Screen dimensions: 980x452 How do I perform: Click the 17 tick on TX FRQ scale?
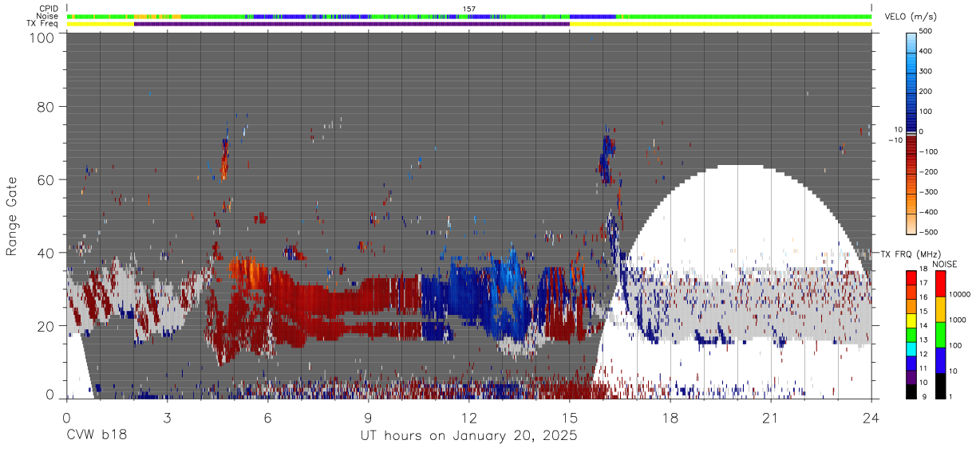(x=923, y=283)
